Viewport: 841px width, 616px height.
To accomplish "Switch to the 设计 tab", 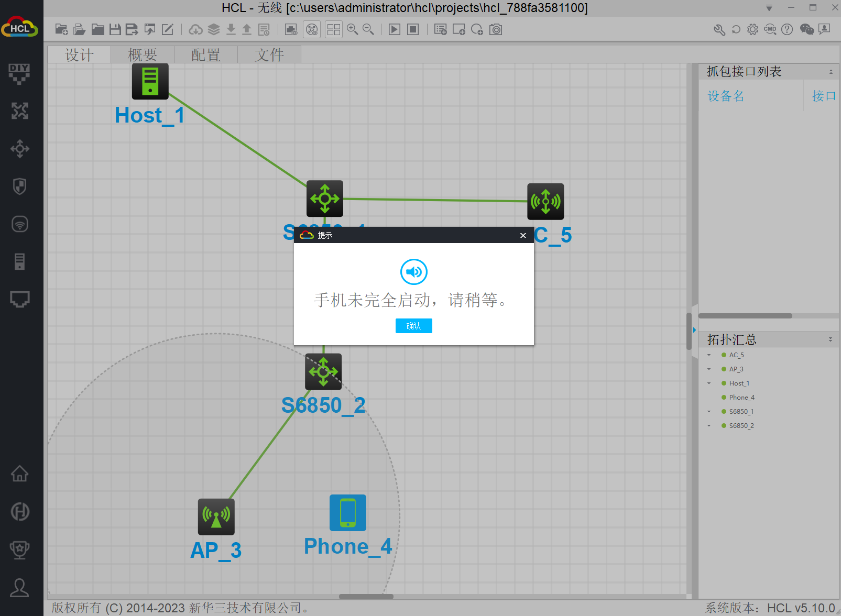I will pyautogui.click(x=79, y=54).
